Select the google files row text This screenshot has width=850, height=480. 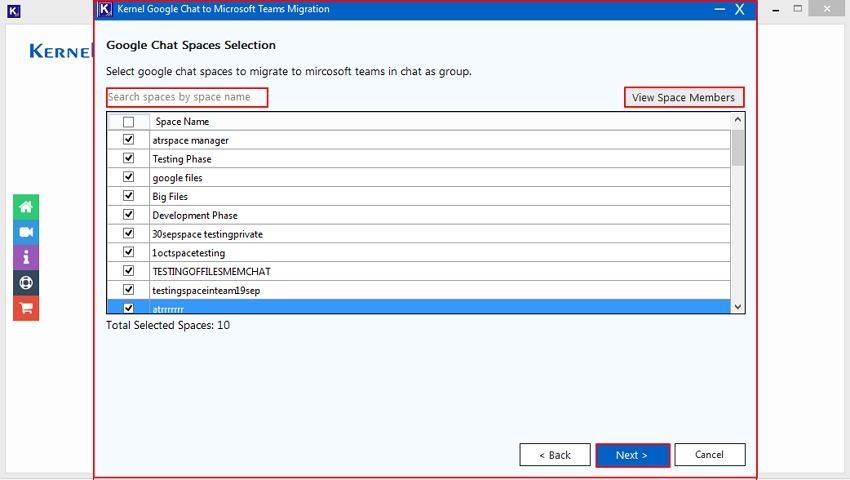(177, 178)
